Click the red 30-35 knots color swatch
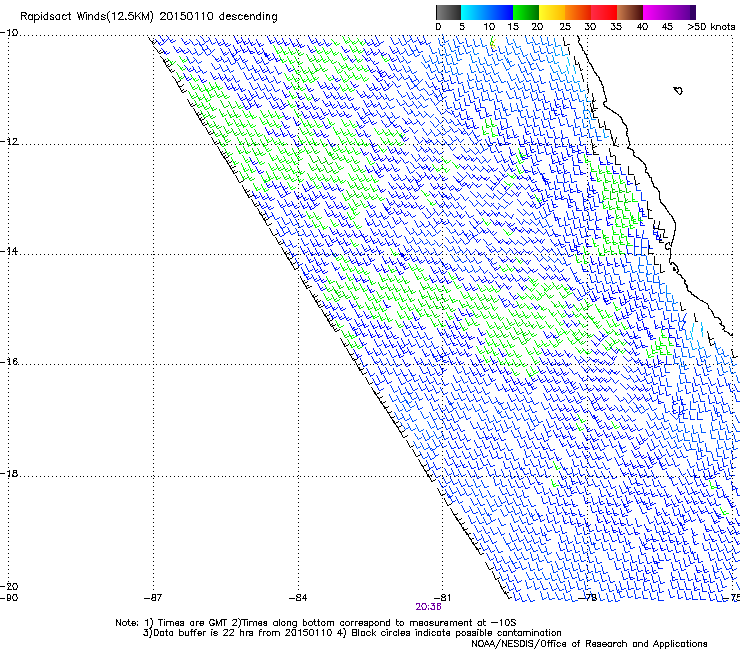740x650 pixels. click(604, 12)
